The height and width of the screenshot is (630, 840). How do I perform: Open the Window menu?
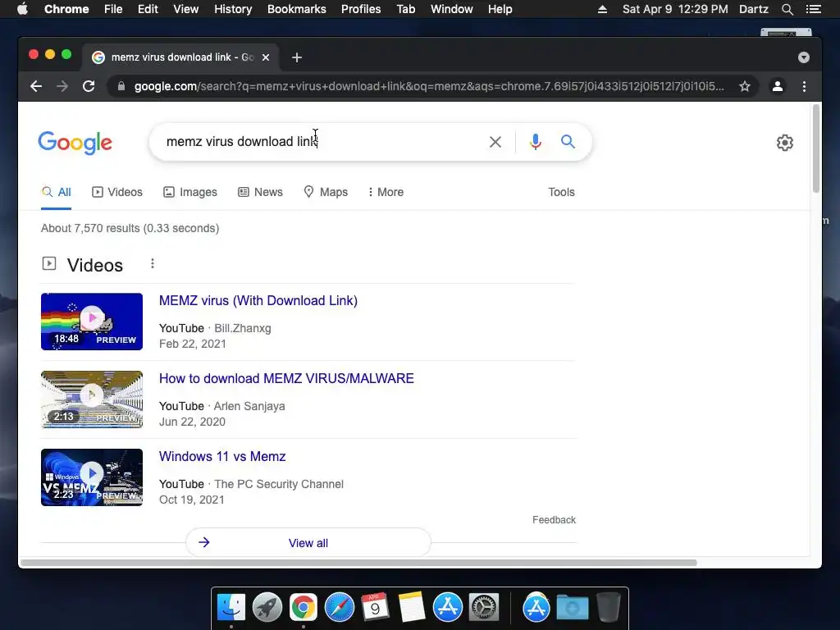click(x=452, y=9)
